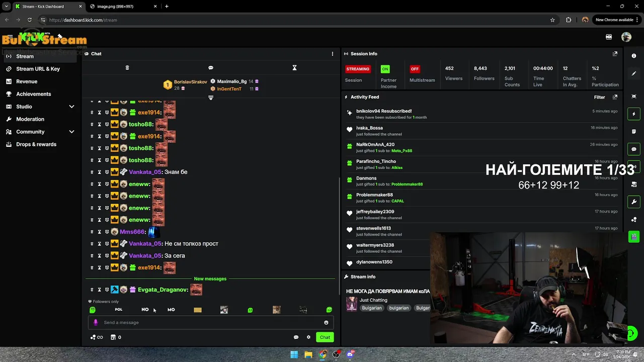Click Meto_Px88 gifted sub recipient link
The width and height of the screenshot is (644, 362).
coord(401,151)
